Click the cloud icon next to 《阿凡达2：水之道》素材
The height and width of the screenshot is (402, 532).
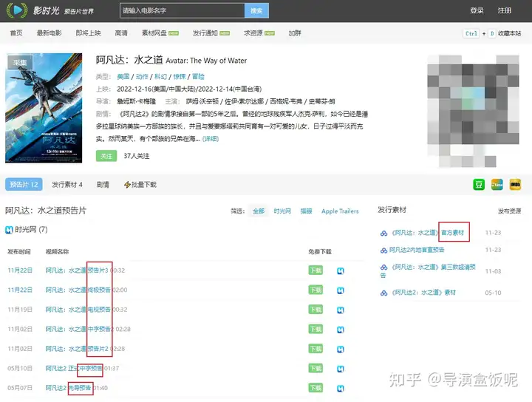point(383,293)
